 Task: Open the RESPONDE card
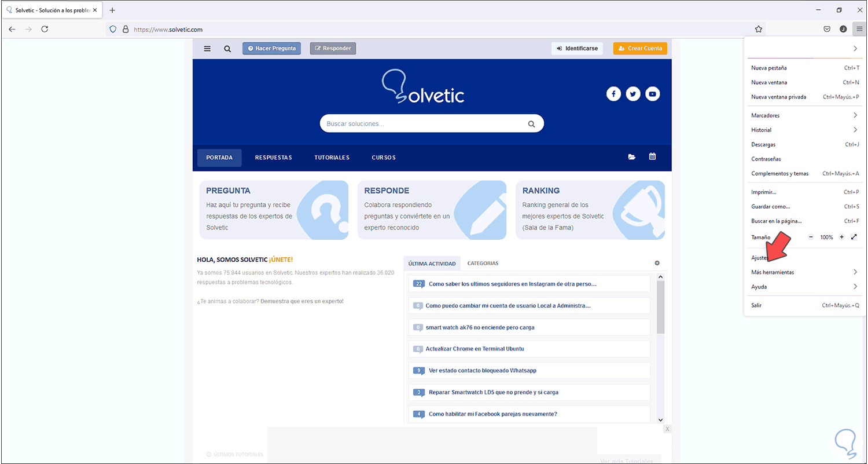tap(432, 210)
